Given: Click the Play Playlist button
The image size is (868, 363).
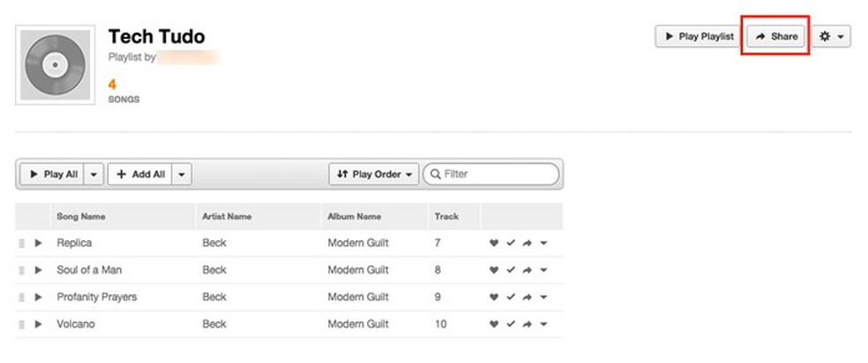Looking at the screenshot, I should pos(698,36).
